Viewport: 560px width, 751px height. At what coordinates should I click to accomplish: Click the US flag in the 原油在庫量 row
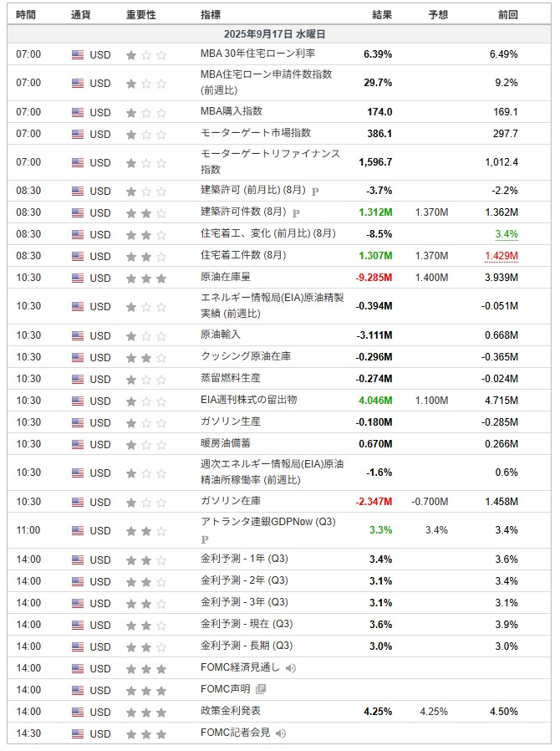[78, 278]
